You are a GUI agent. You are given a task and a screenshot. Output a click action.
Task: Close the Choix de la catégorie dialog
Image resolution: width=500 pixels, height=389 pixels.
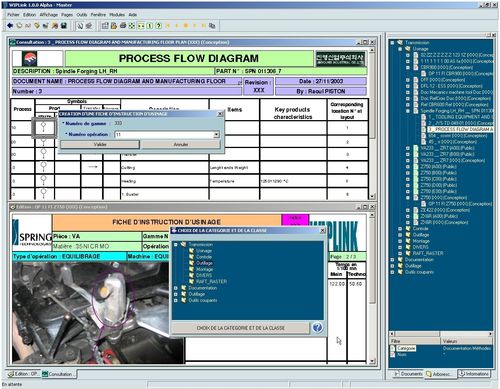click(322, 231)
